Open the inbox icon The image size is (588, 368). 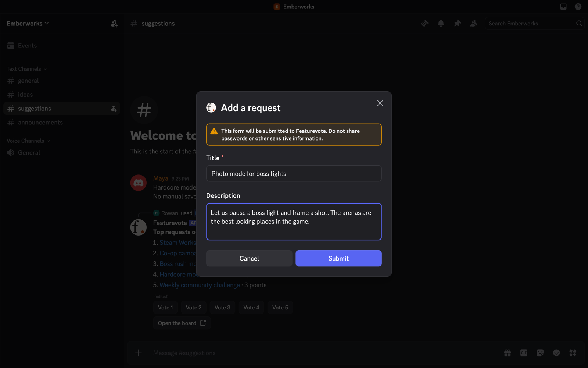point(563,7)
